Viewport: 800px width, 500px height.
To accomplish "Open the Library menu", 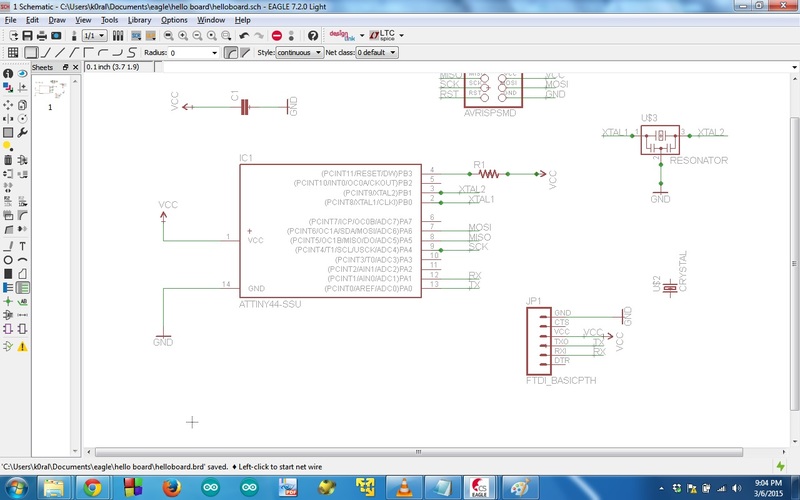I will point(139,20).
